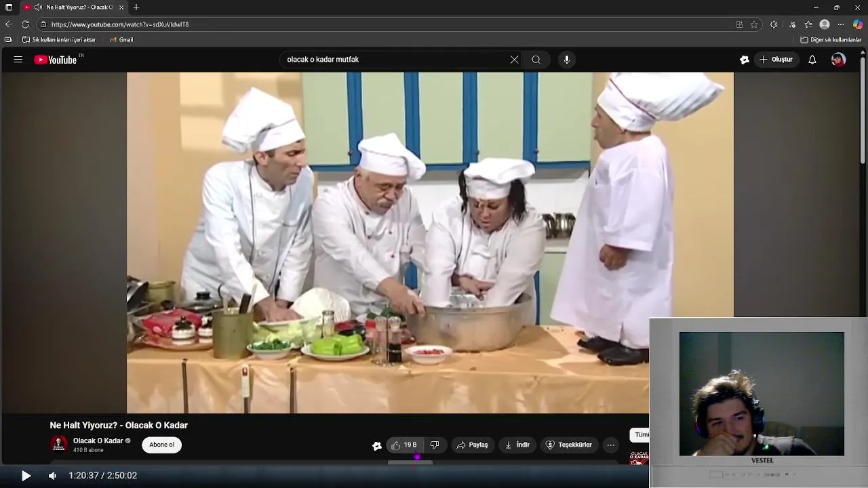868x488 pixels.
Task: Share the video with Paylaş
Action: (473, 445)
